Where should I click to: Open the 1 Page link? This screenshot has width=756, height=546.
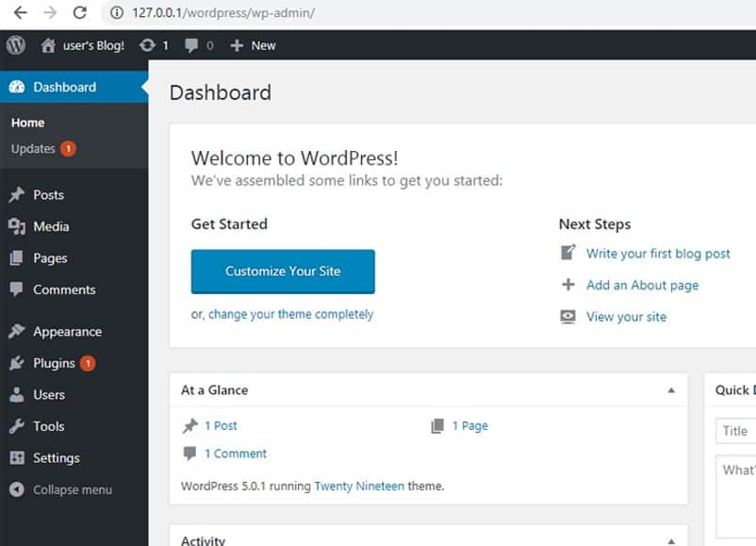click(x=470, y=426)
